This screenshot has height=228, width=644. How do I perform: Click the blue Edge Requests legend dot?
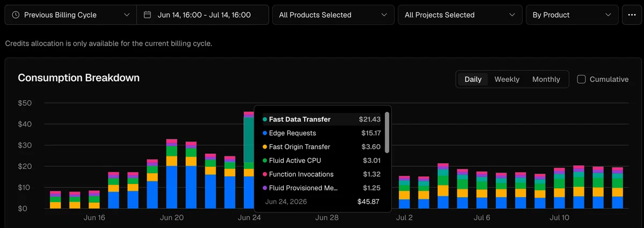[265, 133]
